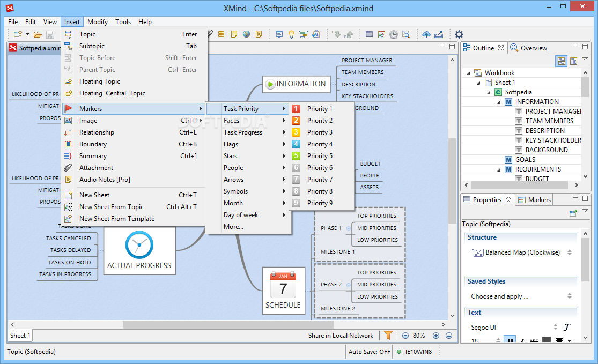598x364 pixels.
Task: Toggle the outline tree view mode button
Action: pyautogui.click(x=562, y=61)
